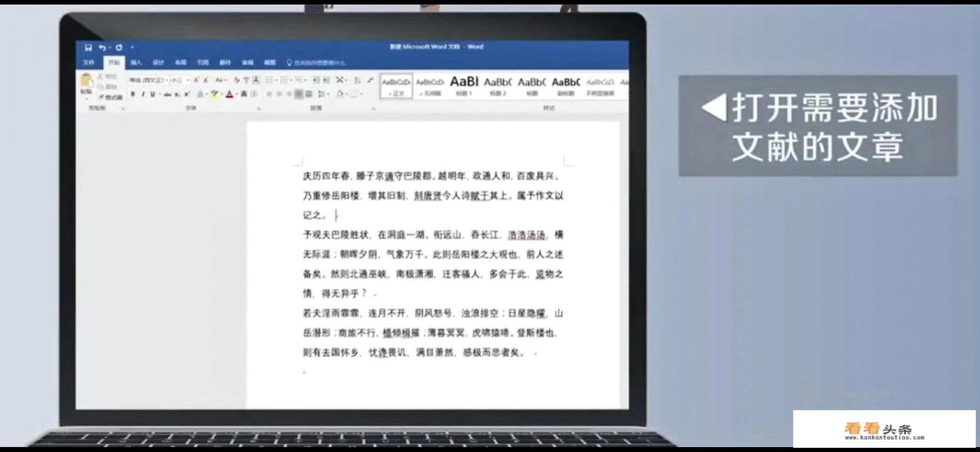Apply the No Spacing (无间隔) style
This screenshot has height=452, width=980.
click(x=430, y=86)
